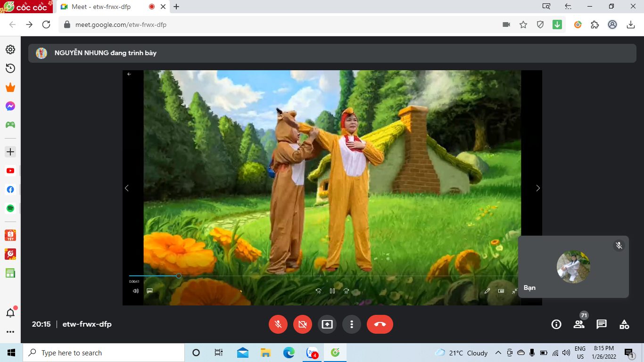Show hidden icons in the system tray

tap(498, 353)
